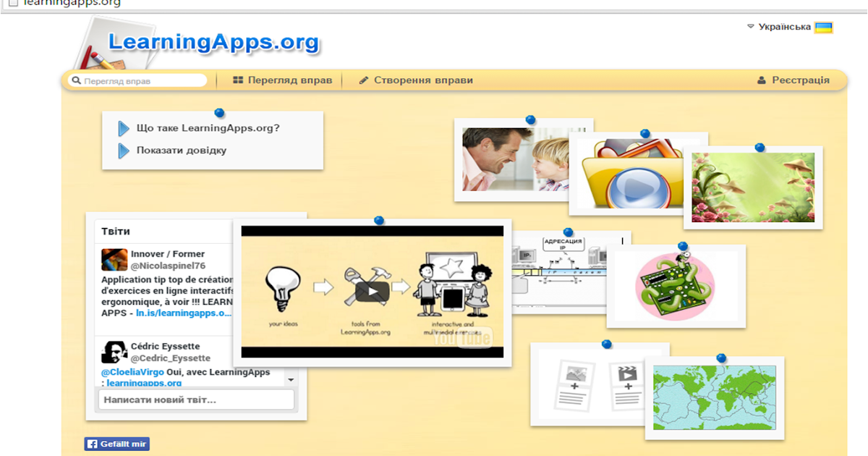Viewport: 868px width, 456px height.
Task: Click the Innover / Former avatar
Action: pyautogui.click(x=114, y=260)
